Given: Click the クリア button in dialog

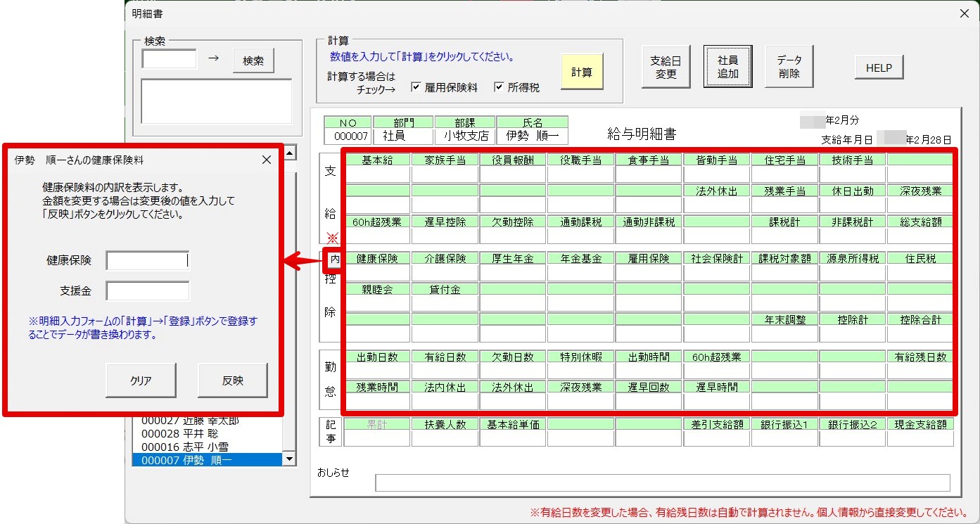Looking at the screenshot, I should tap(141, 381).
